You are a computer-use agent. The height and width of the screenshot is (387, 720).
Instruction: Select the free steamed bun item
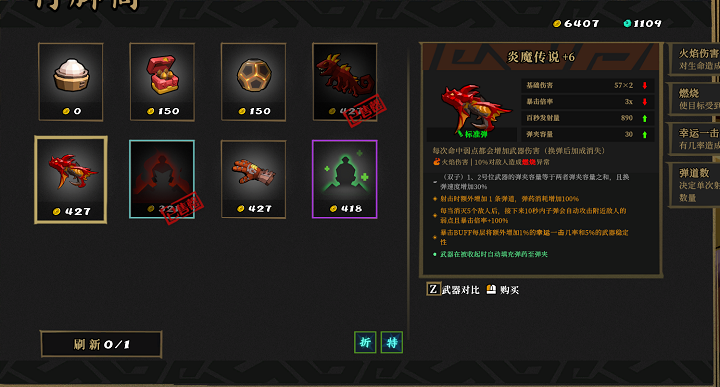71,82
